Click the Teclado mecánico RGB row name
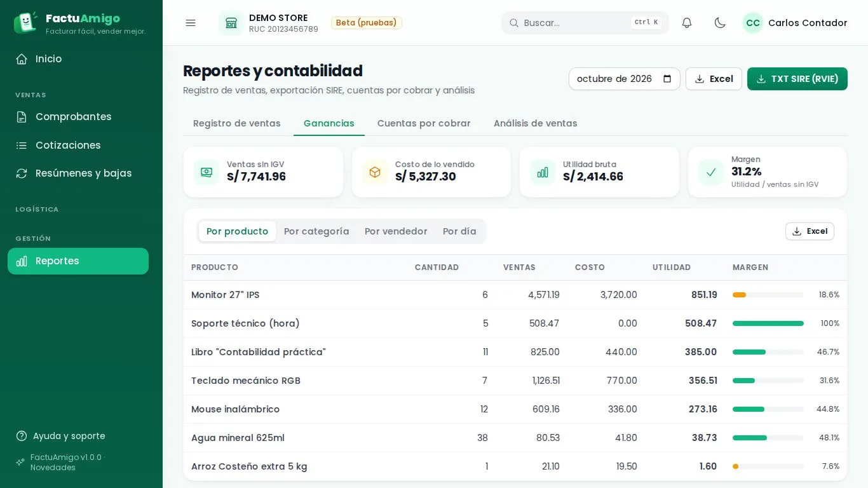The height and width of the screenshot is (488, 868). (246, 381)
